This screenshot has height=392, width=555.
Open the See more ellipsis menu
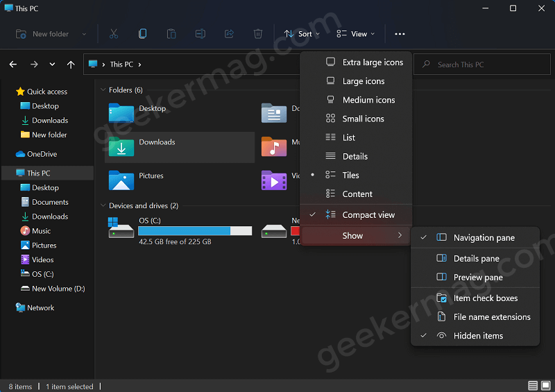point(400,34)
